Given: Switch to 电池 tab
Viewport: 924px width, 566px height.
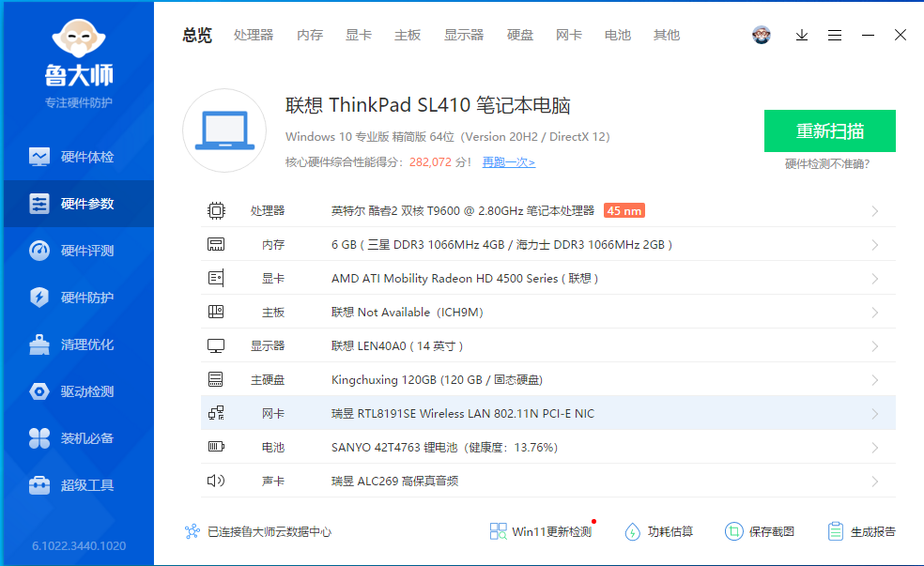Looking at the screenshot, I should tap(618, 36).
